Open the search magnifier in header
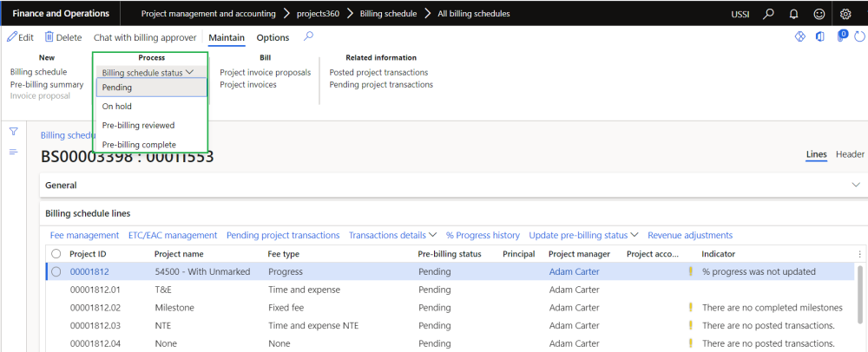 coord(768,14)
